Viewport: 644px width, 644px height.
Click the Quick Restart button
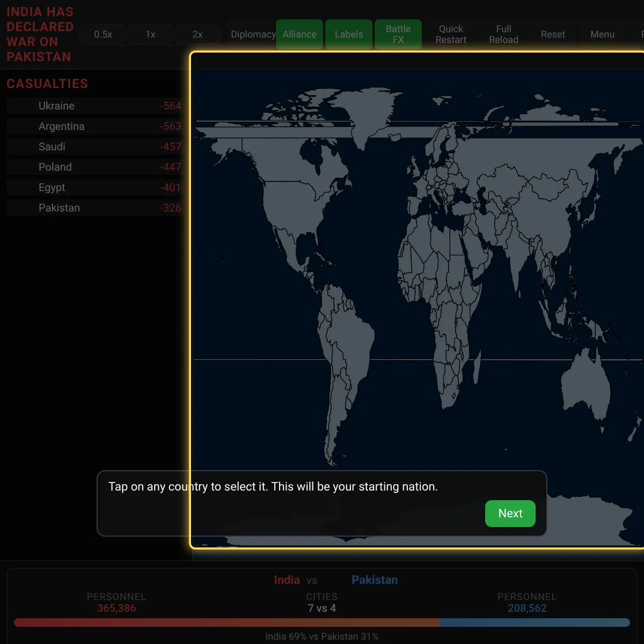coord(451,34)
